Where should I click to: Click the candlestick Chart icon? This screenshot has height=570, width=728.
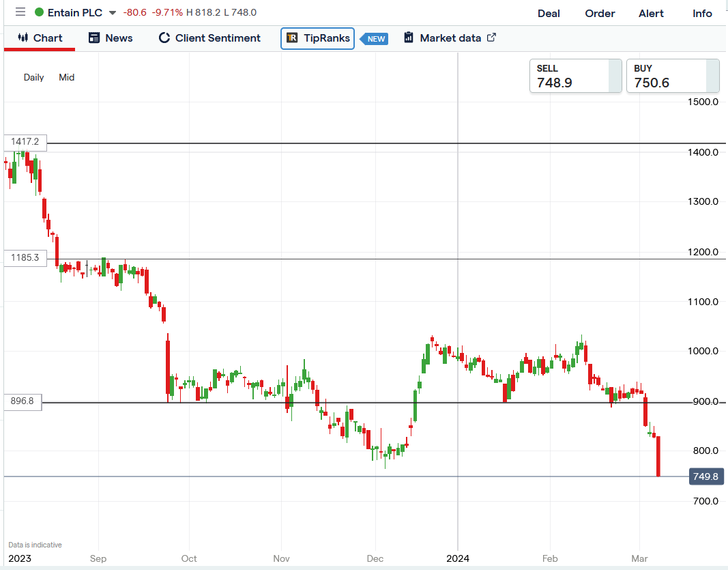click(23, 38)
